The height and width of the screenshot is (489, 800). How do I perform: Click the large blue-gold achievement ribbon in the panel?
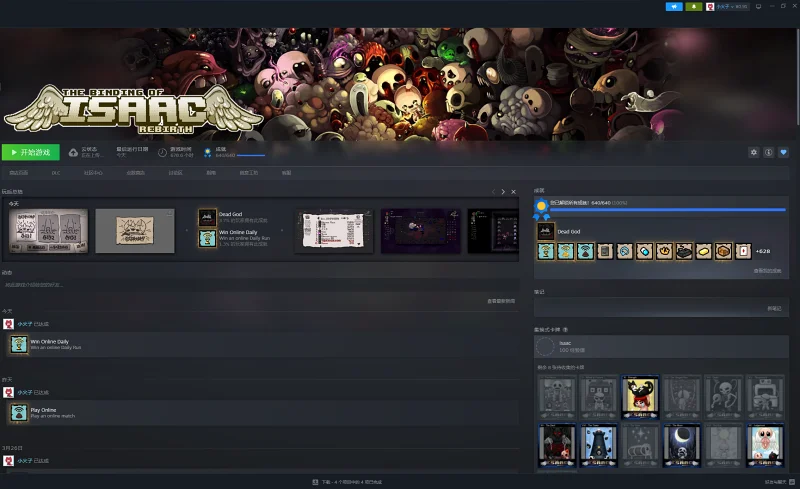pyautogui.click(x=541, y=208)
